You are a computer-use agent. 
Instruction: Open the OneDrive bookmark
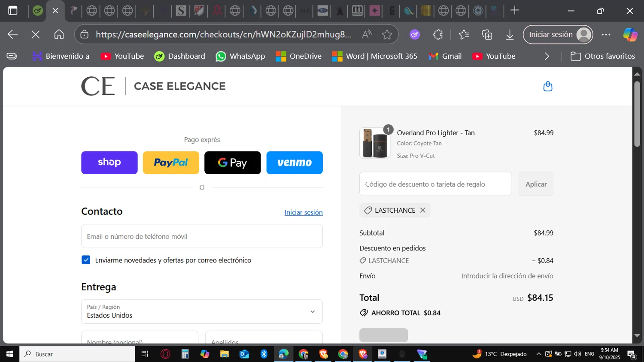click(299, 56)
